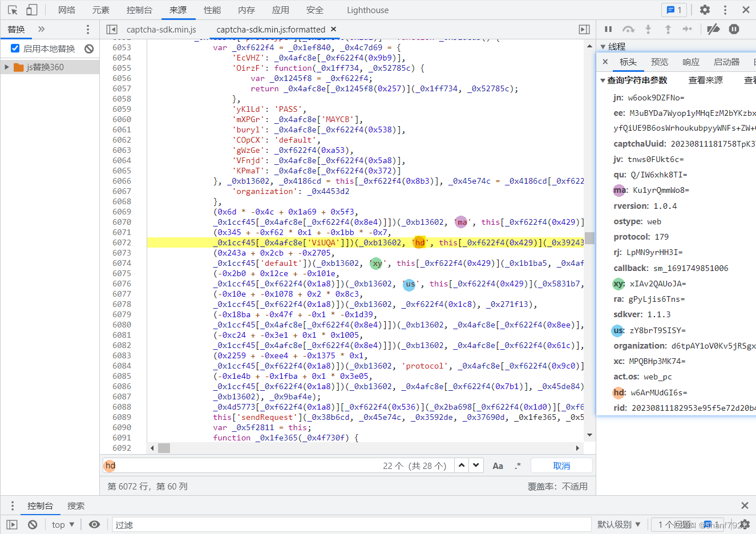Toggle pause on exceptions
Screen dimensions: 756x534
(734, 29)
